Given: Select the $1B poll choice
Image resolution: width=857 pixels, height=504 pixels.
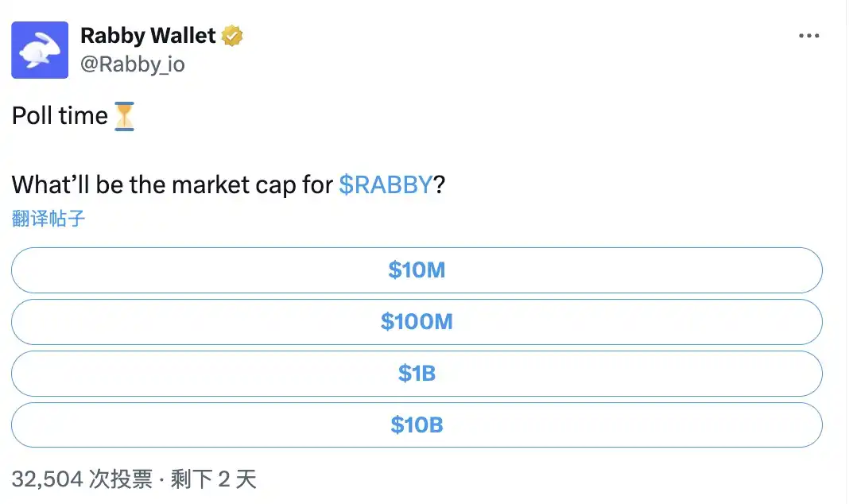Looking at the screenshot, I should pos(417,374).
